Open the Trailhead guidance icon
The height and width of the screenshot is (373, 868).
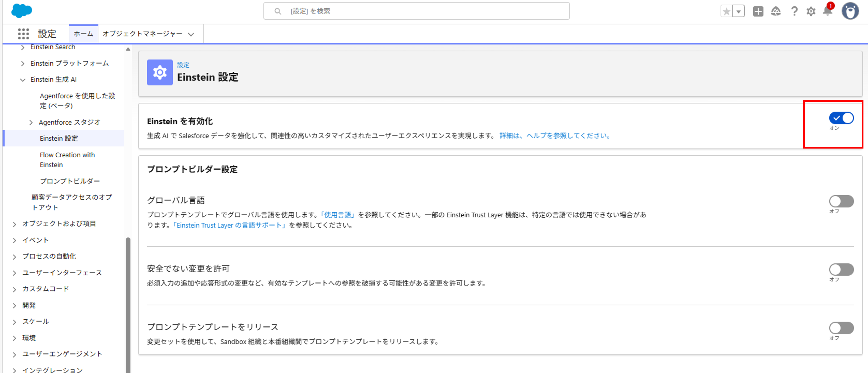(776, 11)
